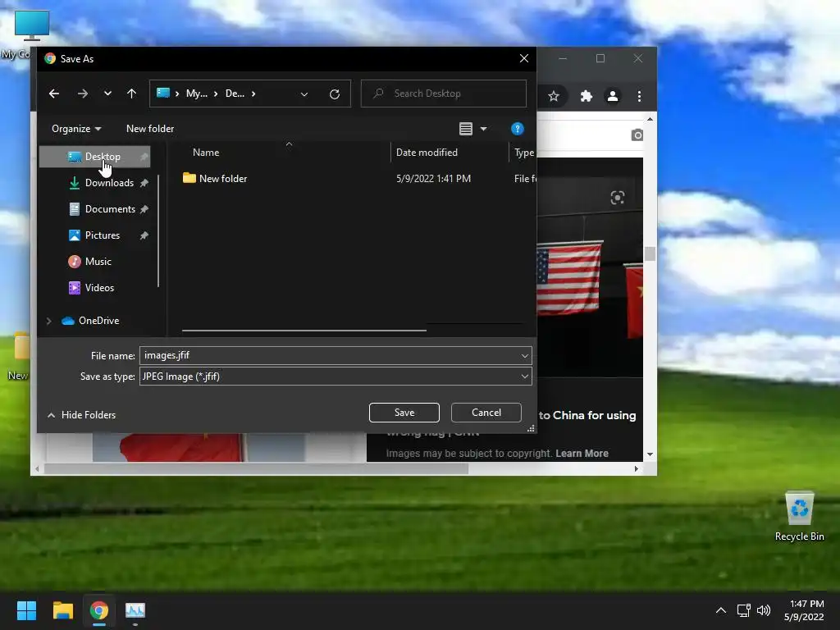Open the monitor app taskbar icon
The image size is (840, 630).
135,610
